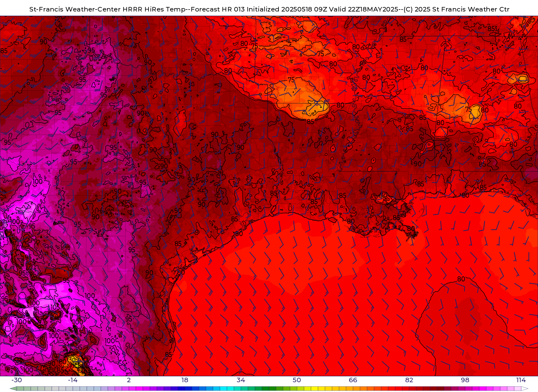Click the colorbar label reading 2
This screenshot has width=538, height=392.
click(129, 380)
